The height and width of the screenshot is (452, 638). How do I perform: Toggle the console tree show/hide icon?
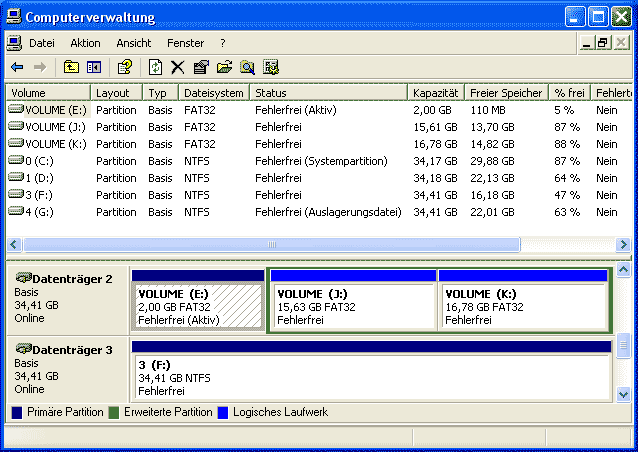94,67
